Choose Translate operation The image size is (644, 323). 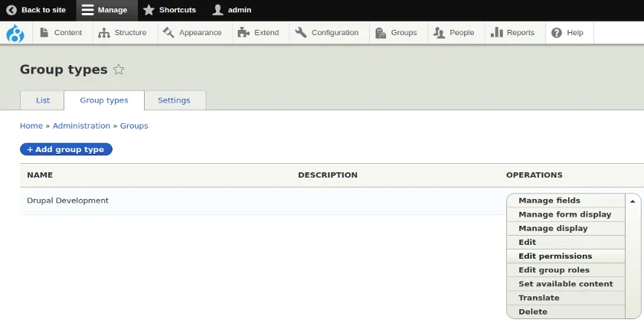566,298
